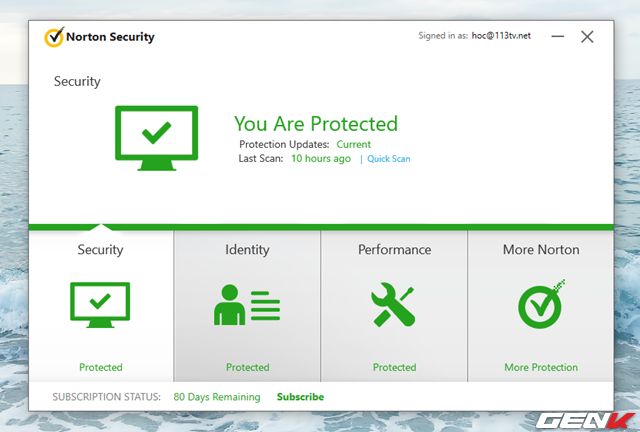Click the signed-in account hoc@113tv.net
640x432 pixels.
pyautogui.click(x=501, y=36)
